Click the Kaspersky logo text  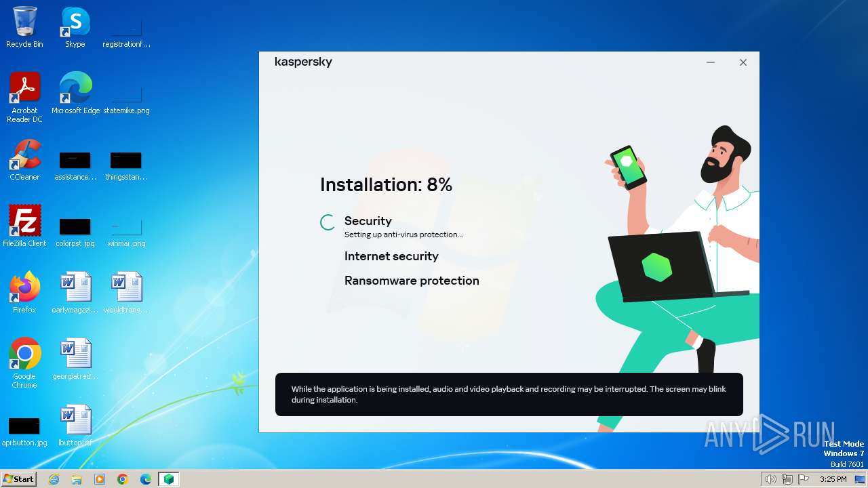tap(303, 62)
